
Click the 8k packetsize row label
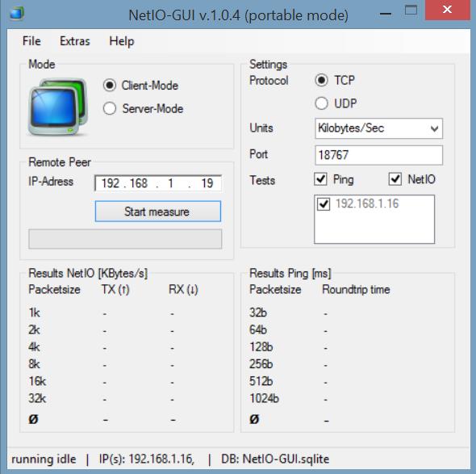(x=34, y=364)
